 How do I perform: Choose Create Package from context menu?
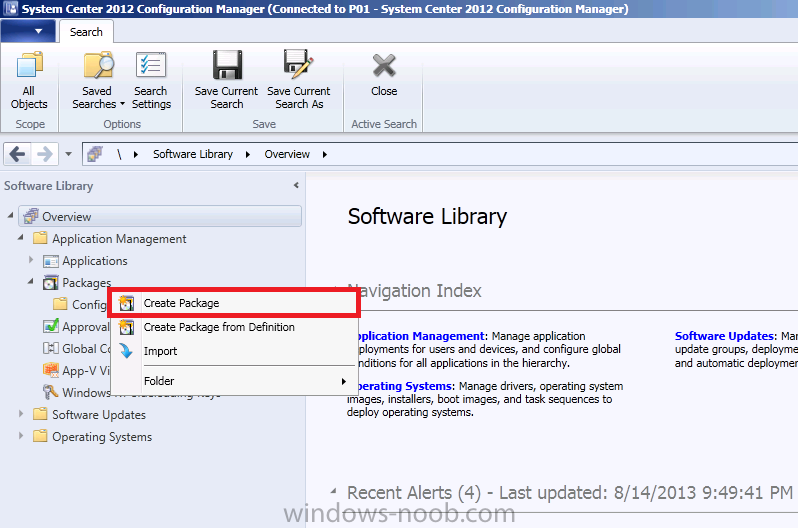181,303
